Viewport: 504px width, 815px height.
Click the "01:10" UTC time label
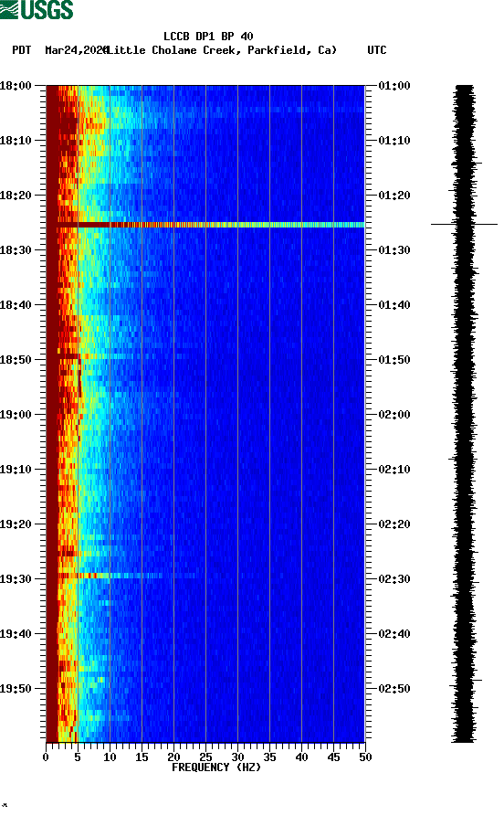394,141
